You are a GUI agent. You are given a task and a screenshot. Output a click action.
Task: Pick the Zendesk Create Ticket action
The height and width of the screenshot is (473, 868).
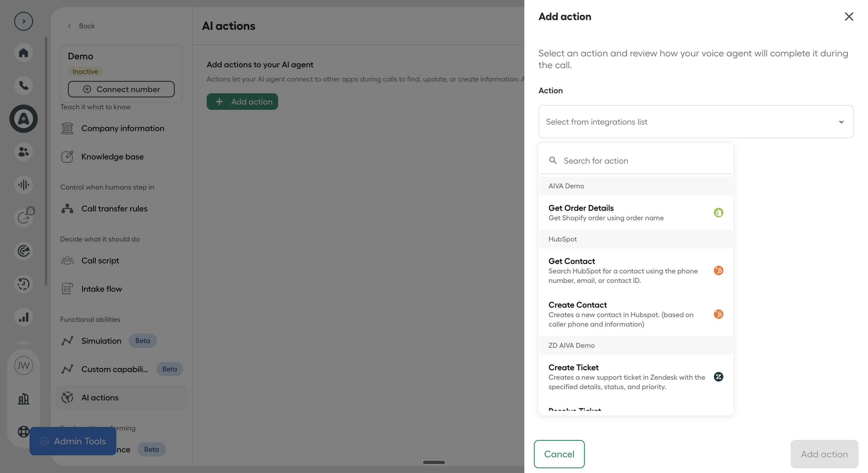[x=636, y=377]
